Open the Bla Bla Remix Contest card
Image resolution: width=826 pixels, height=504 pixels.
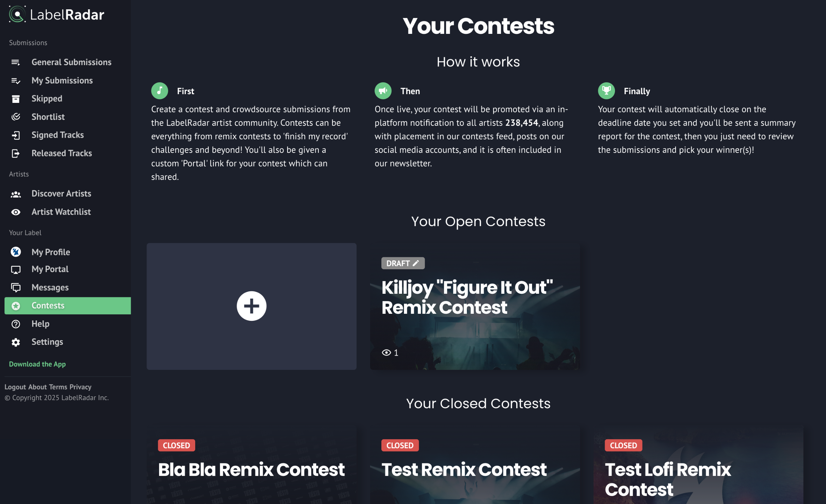[251, 469]
